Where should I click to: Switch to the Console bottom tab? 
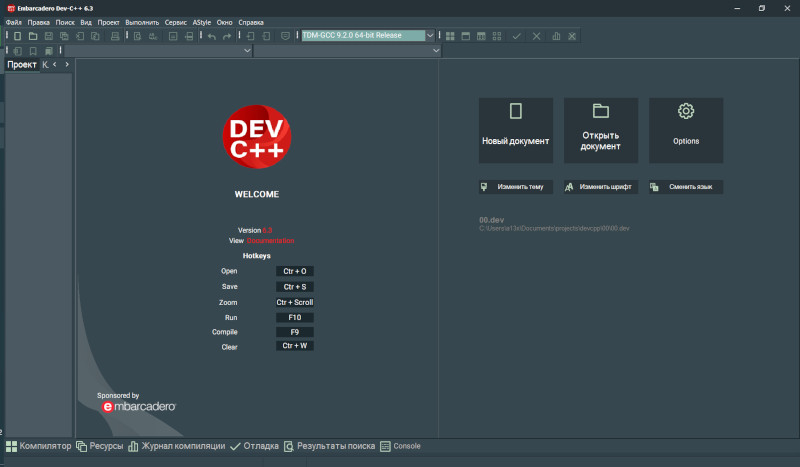coord(401,446)
